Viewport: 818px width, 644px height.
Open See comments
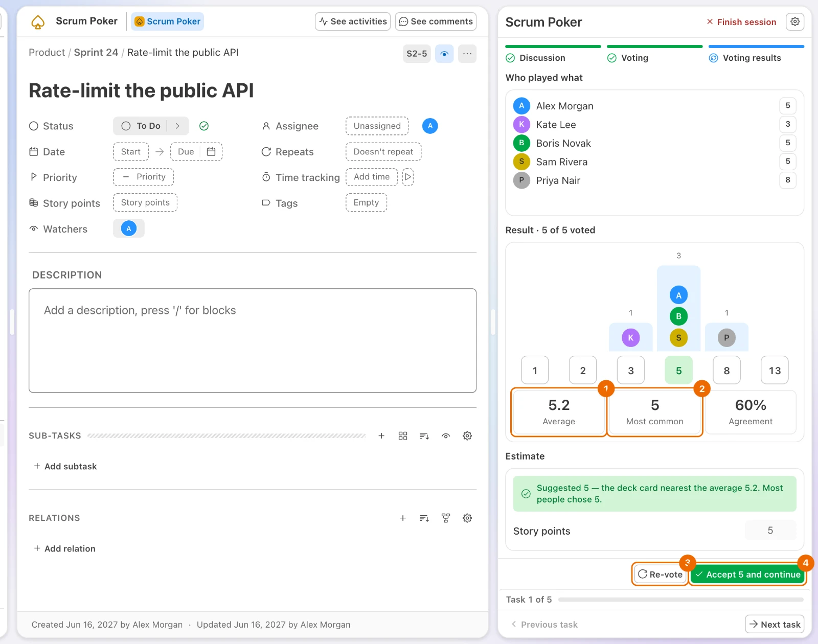436,21
